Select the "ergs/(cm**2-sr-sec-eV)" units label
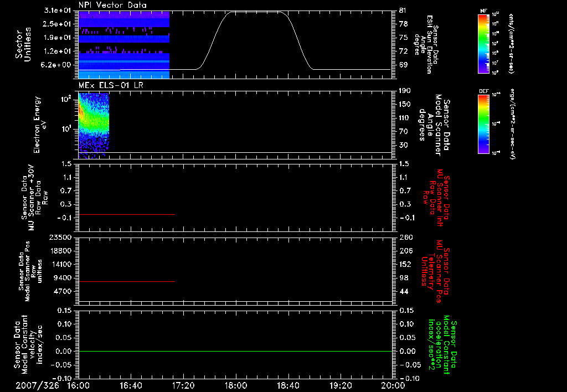This screenshot has height=392, width=567. click(513, 124)
